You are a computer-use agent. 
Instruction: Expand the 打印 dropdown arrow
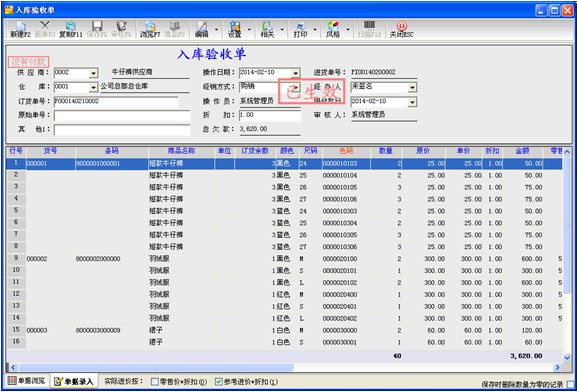coord(315,29)
